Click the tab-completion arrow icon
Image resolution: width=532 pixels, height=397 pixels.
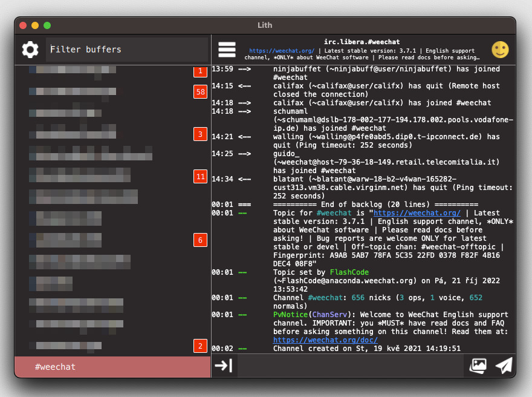[224, 366]
